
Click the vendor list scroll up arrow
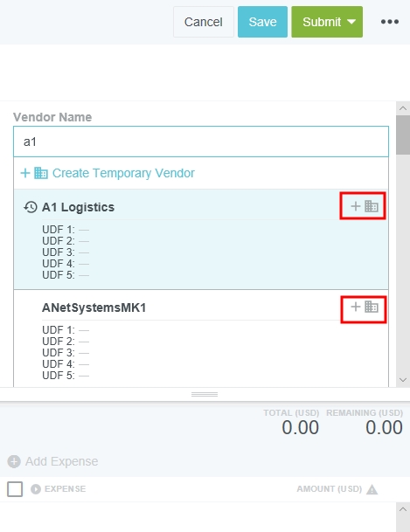403,108
